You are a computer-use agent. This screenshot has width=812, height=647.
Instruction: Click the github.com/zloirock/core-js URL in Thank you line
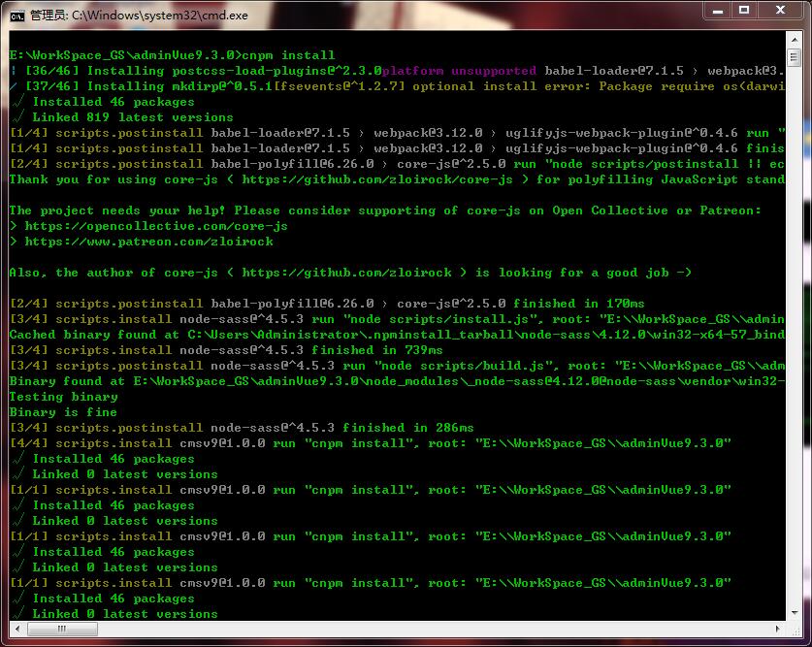click(377, 179)
